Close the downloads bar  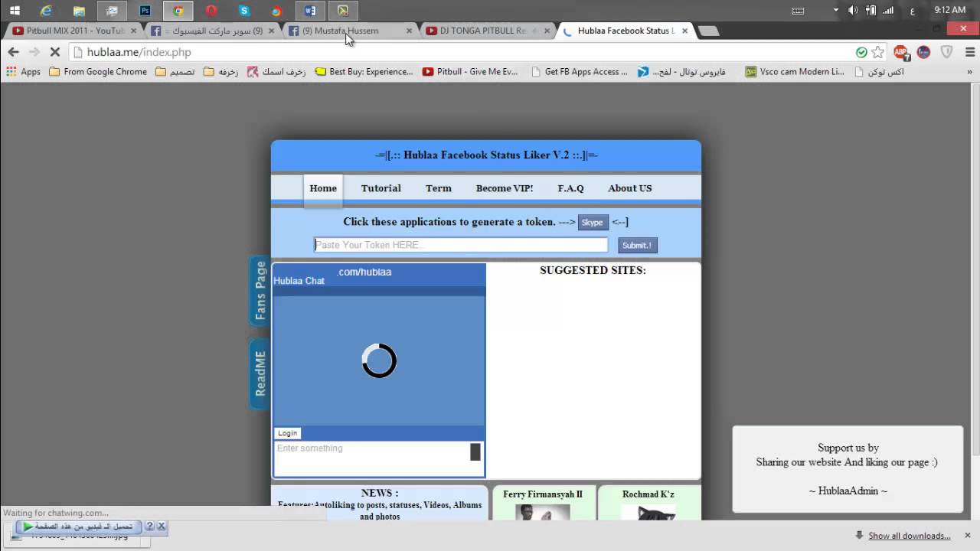[x=968, y=535]
